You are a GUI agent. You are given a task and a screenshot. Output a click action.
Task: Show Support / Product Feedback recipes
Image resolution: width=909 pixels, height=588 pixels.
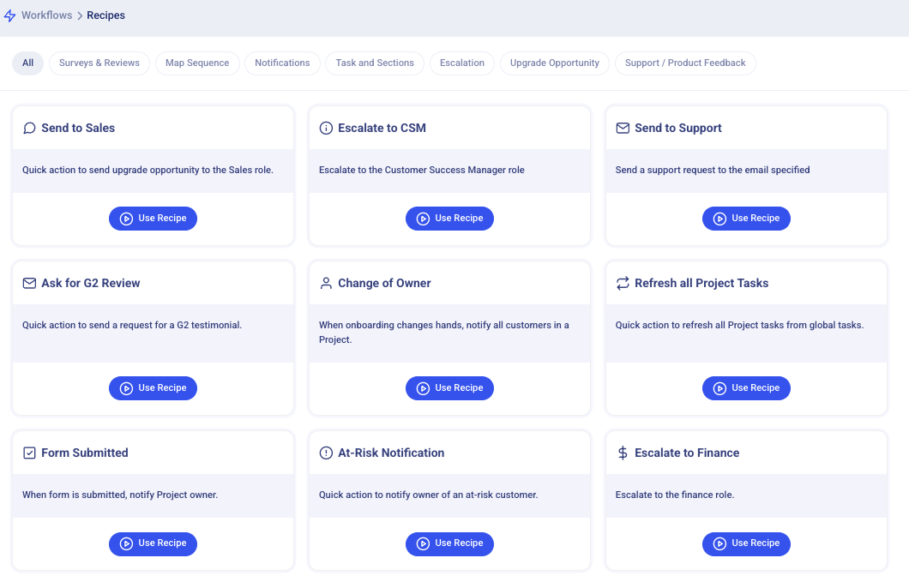(x=685, y=63)
